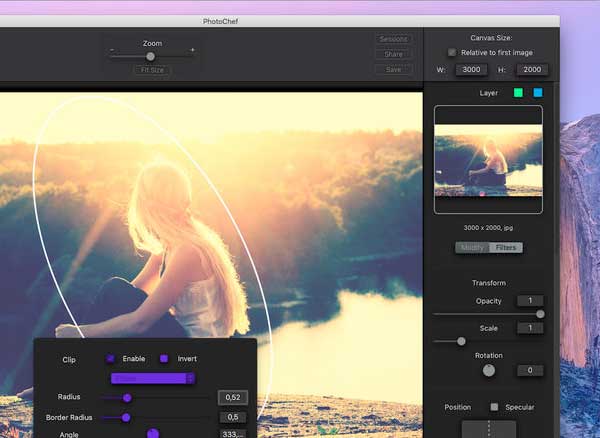Click the Scale slider handle

(x=461, y=341)
